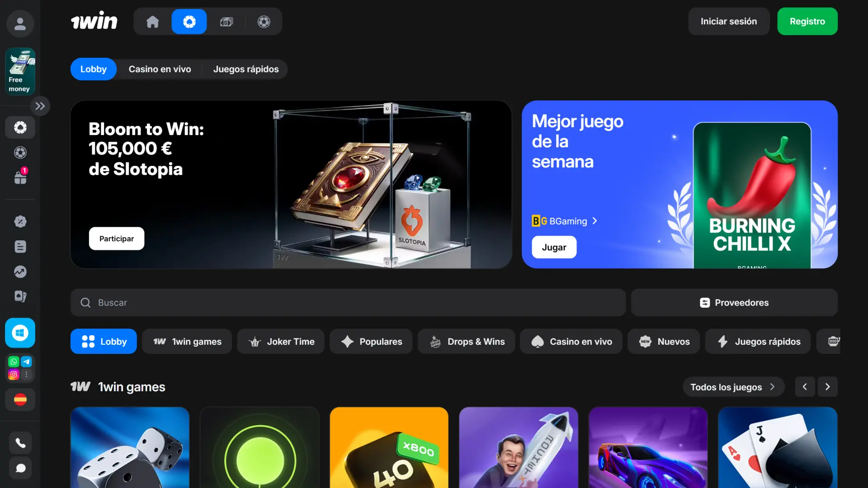Select the top Lobby tab

(x=94, y=69)
